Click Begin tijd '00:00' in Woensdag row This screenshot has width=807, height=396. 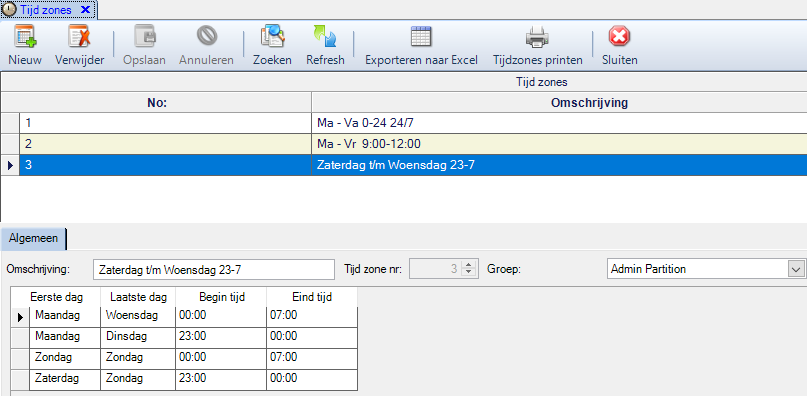[x=221, y=317]
